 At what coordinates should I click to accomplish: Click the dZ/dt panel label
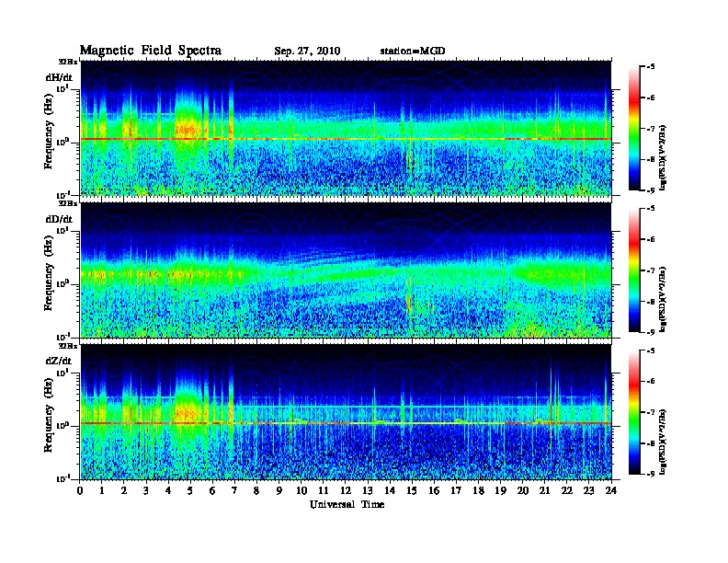tap(59, 361)
